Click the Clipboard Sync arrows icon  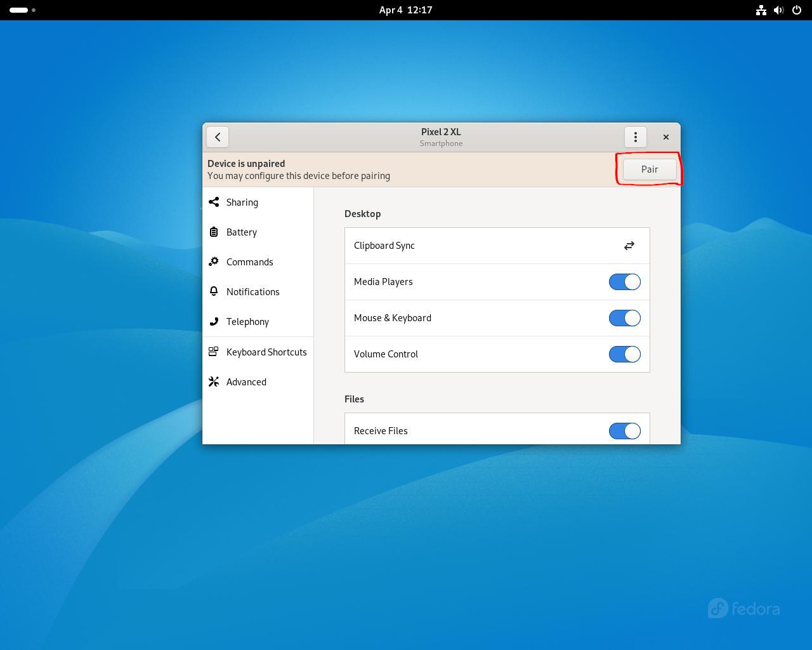[629, 246]
